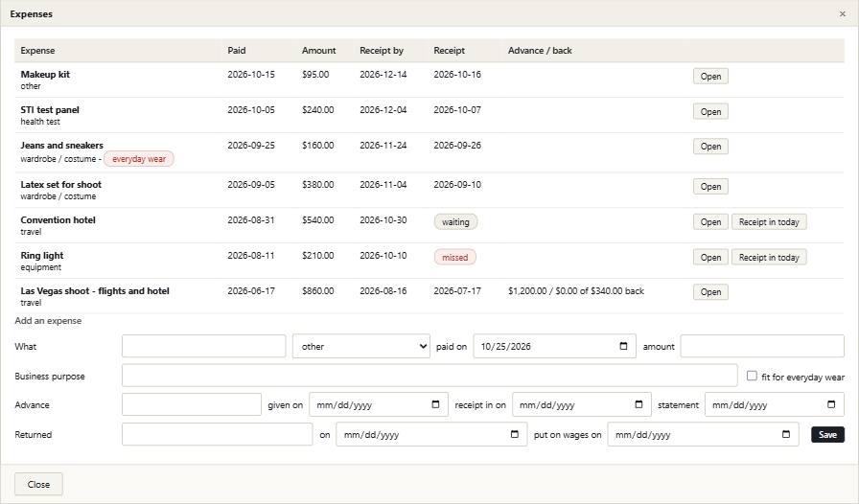Open calendar picker for put on wages date

coord(786,434)
